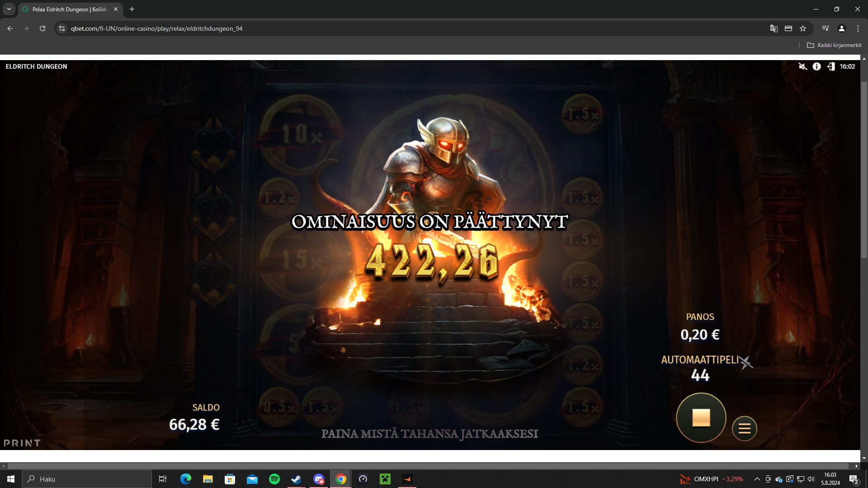Open the speedometer app in taskbar
The image size is (868, 488).
[x=363, y=479]
